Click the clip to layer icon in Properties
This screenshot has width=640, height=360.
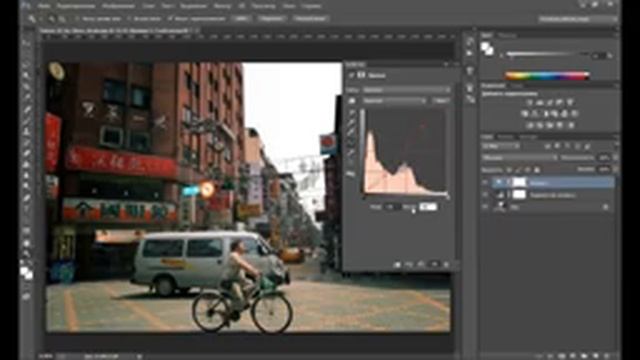click(397, 265)
